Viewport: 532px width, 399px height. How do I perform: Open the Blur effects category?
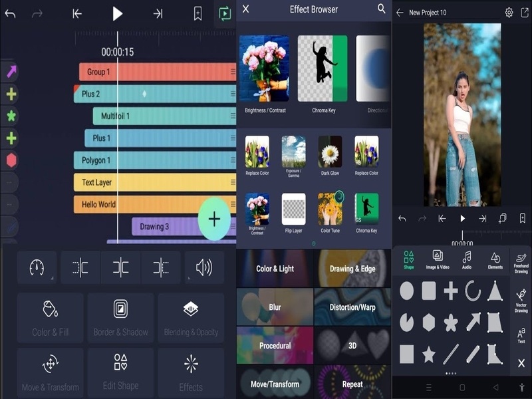[x=274, y=307]
